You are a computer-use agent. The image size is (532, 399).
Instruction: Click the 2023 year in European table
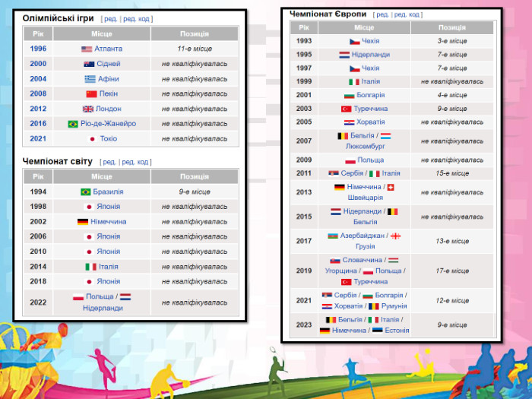click(304, 325)
